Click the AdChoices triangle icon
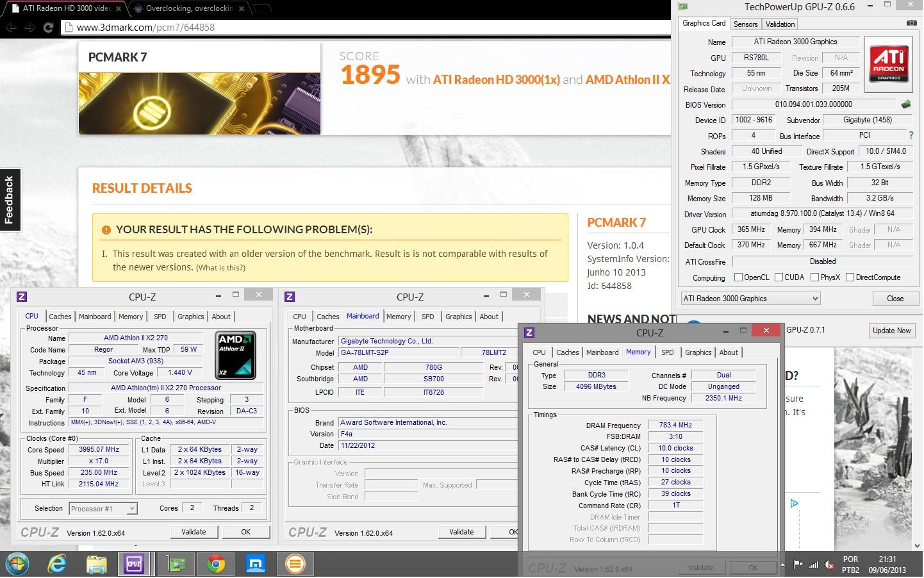 (x=794, y=504)
